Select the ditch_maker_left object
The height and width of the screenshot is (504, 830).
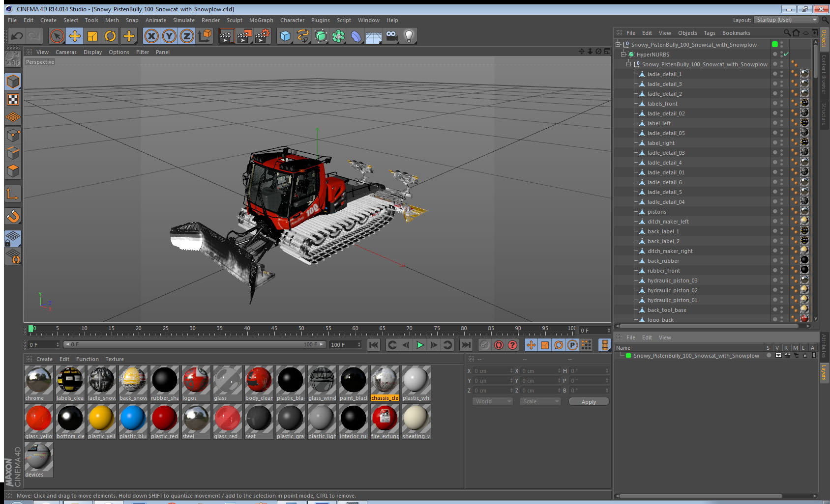668,222
